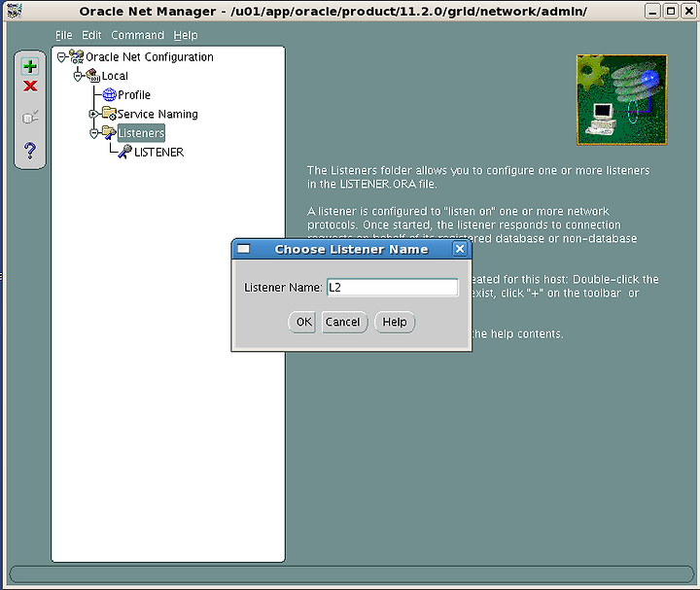Click the green plus Create toolbar icon
Image resolution: width=700 pixels, height=590 pixels.
click(30, 66)
